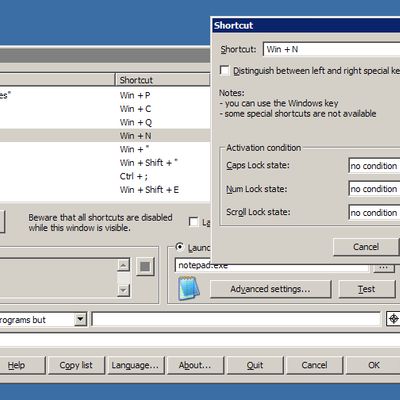Open Advanced settings
The height and width of the screenshot is (400, 400).
coord(270,289)
